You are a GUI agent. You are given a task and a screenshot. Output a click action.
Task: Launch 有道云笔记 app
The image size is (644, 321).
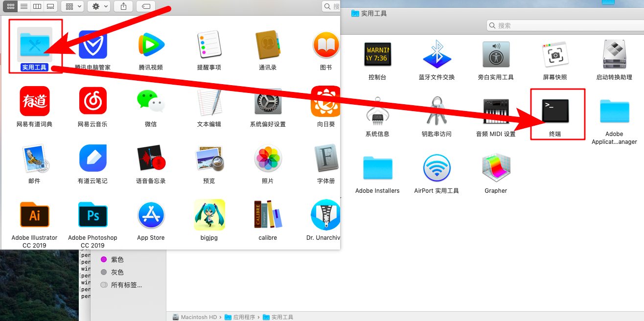coord(93,158)
